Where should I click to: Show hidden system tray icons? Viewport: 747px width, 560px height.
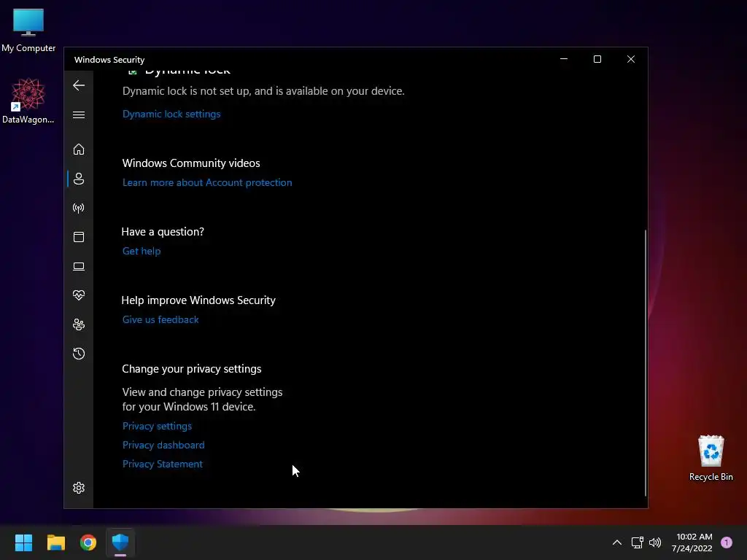617,542
